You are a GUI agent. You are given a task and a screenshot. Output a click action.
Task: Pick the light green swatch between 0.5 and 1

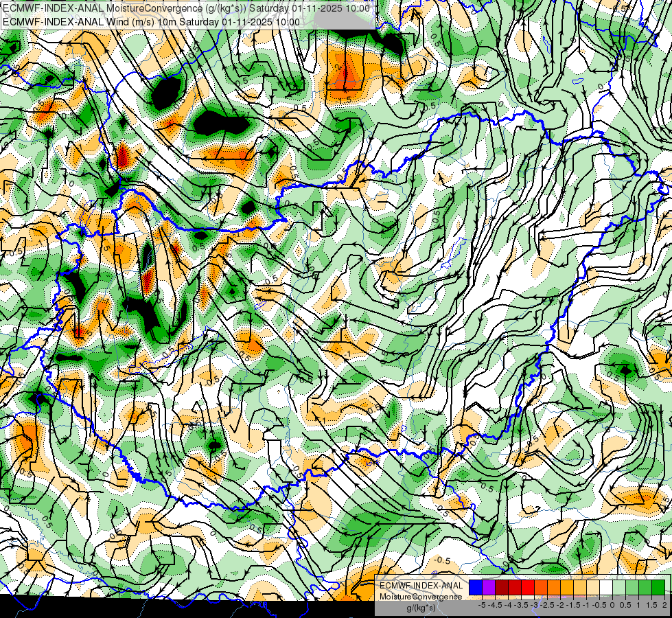tap(632, 587)
